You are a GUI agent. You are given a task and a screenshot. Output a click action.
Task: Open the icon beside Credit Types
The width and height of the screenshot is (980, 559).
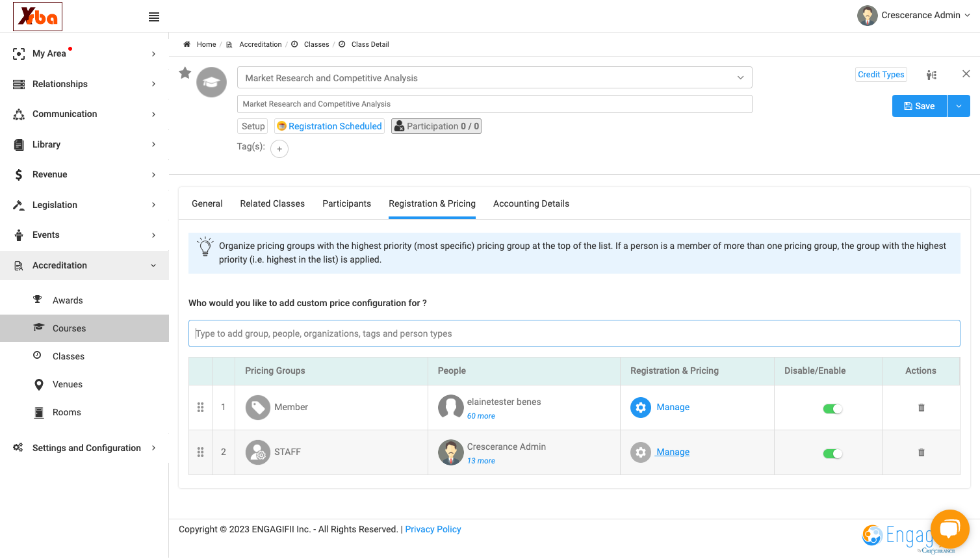pyautogui.click(x=931, y=75)
